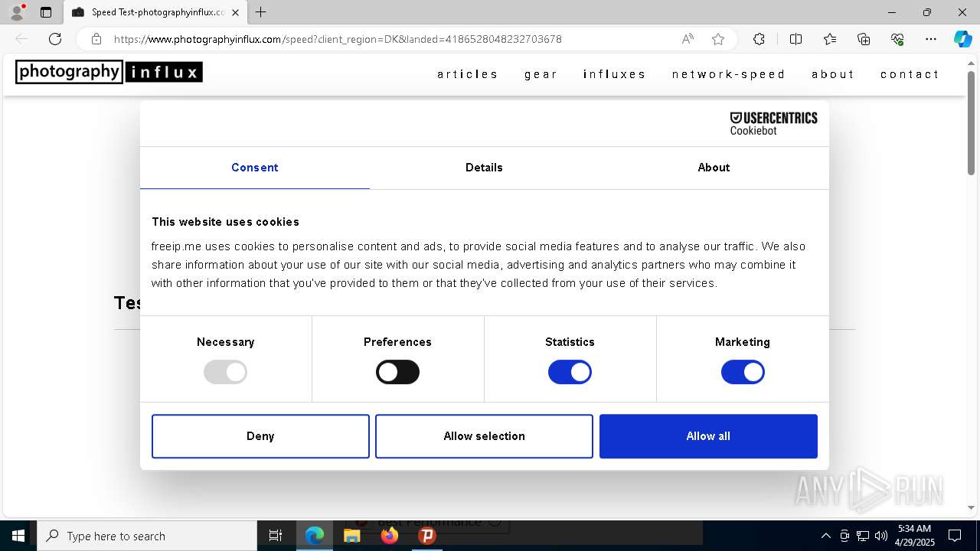The width and height of the screenshot is (980, 551).
Task: Open the Extensions puzzle icon
Action: (x=759, y=39)
